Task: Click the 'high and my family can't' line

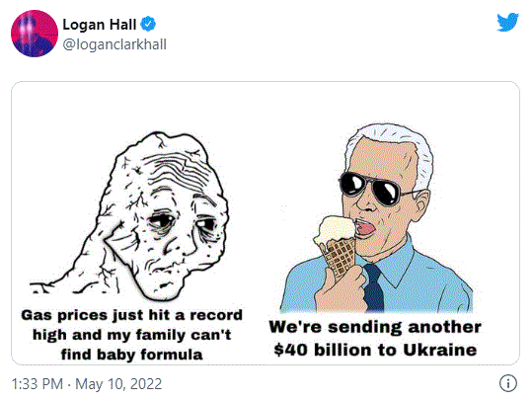Action: [131, 335]
